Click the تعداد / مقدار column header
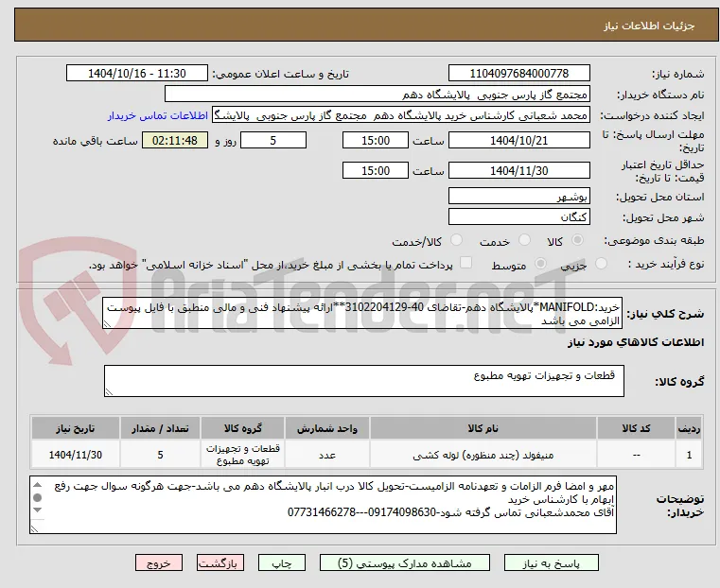Viewport: 720px width, 588px height. coord(160,428)
